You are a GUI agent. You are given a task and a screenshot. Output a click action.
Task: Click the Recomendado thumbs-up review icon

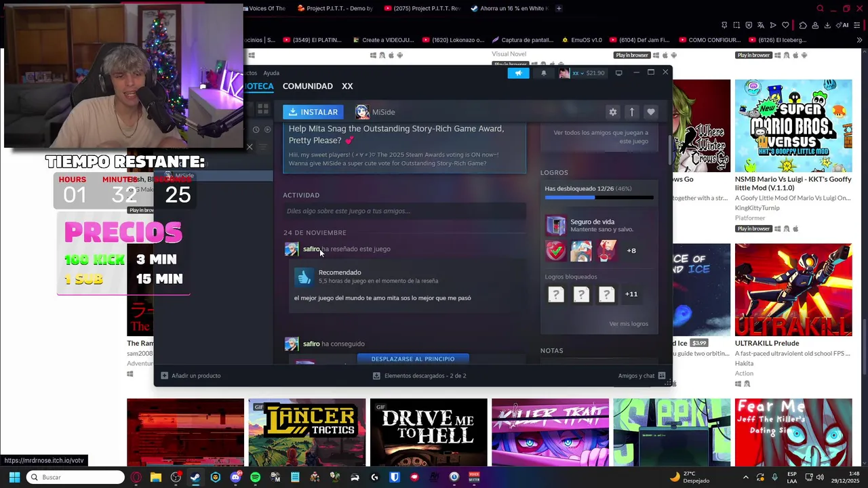click(304, 277)
